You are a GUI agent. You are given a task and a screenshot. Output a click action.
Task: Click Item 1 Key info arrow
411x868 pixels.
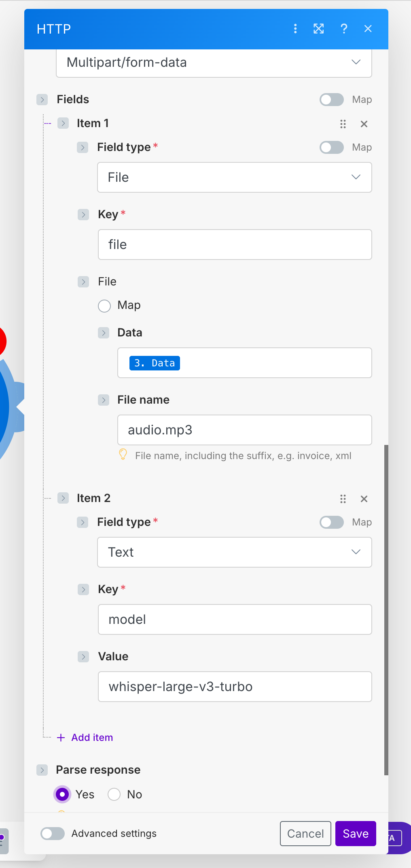[x=83, y=215]
